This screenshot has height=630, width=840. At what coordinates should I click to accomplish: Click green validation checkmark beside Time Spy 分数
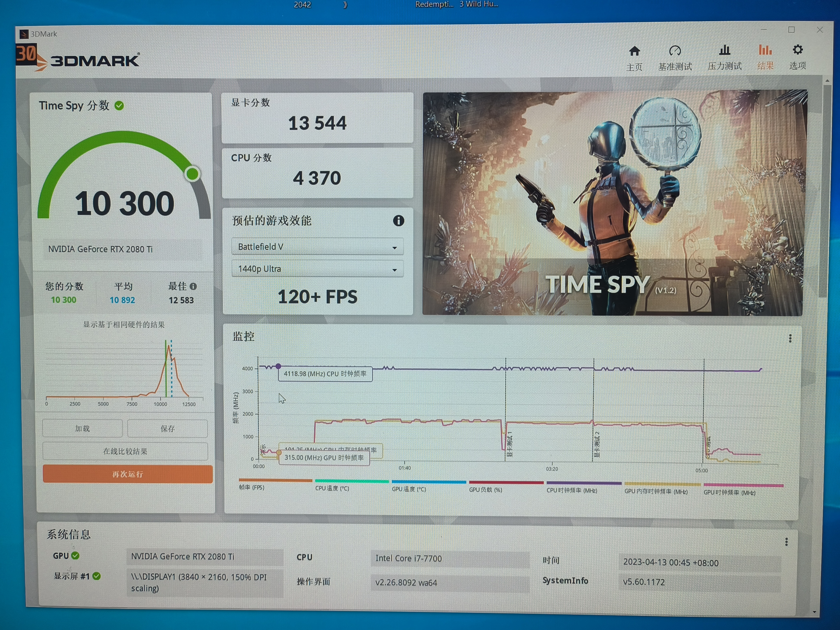[x=119, y=106]
